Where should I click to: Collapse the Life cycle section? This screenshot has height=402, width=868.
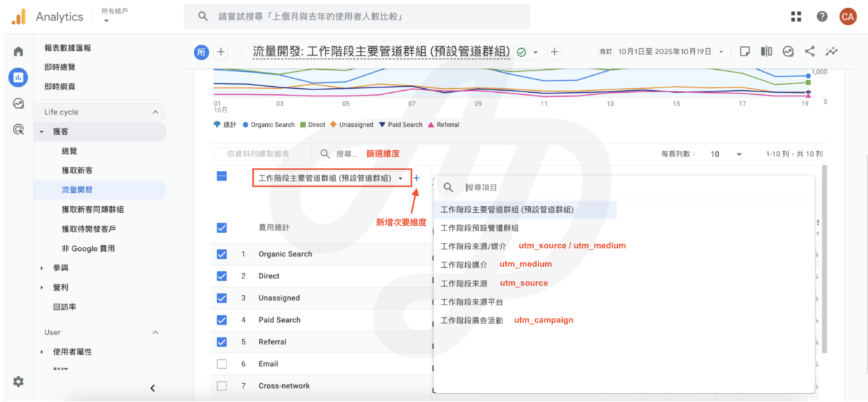point(155,113)
